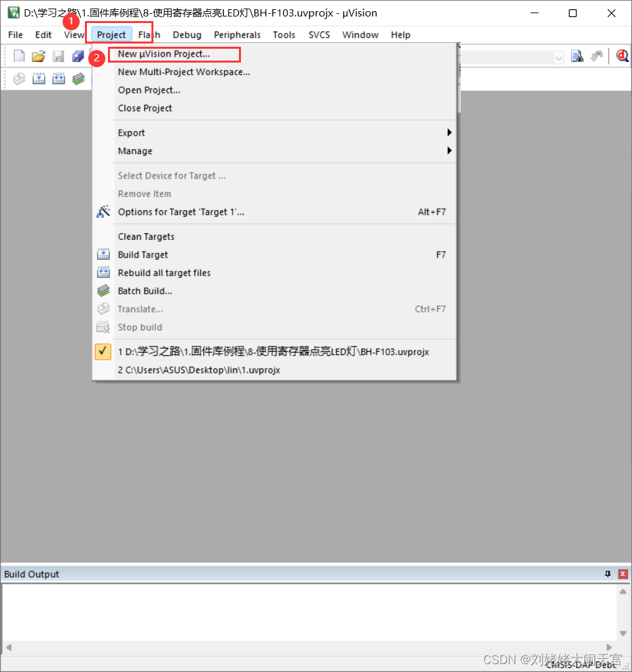Expand the Manage submenu arrow
The height and width of the screenshot is (672, 632).
449,150
